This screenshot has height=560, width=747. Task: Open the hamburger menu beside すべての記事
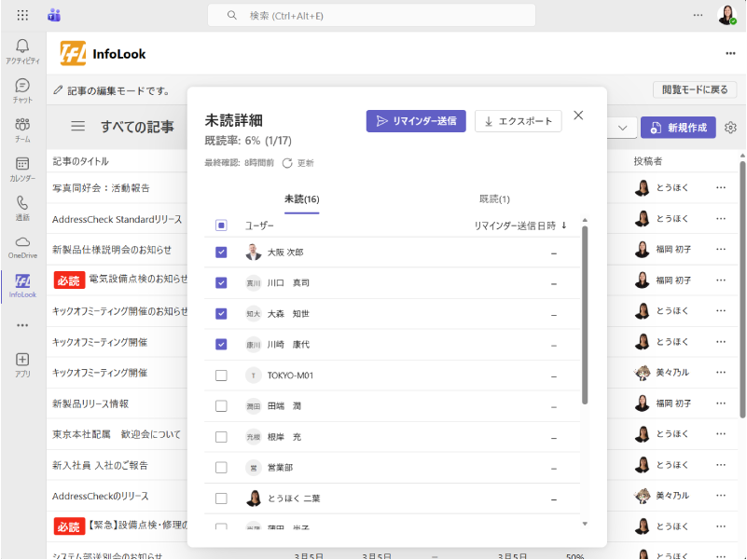coord(78,127)
